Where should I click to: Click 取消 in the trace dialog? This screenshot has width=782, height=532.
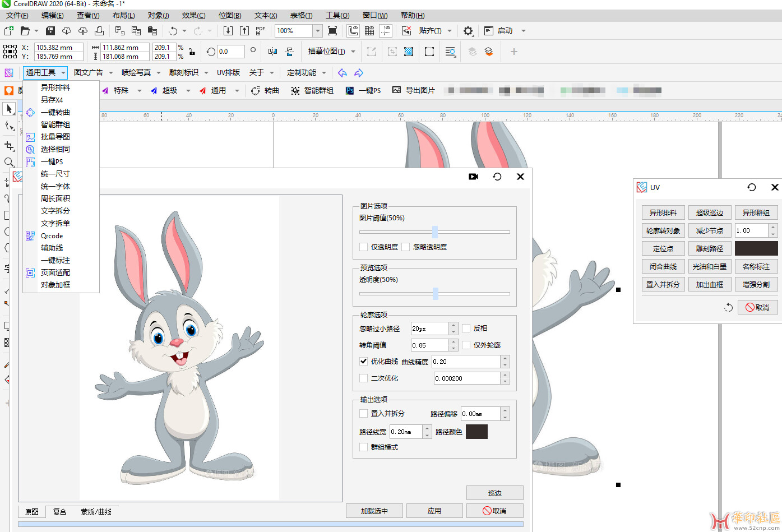point(495,511)
